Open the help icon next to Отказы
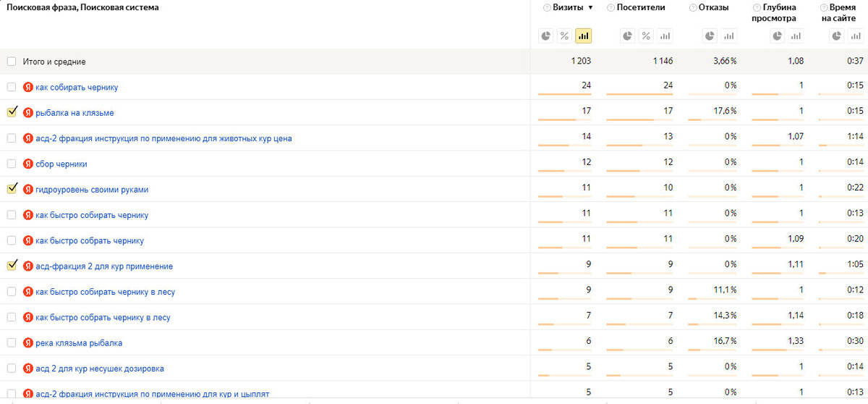 tap(693, 8)
